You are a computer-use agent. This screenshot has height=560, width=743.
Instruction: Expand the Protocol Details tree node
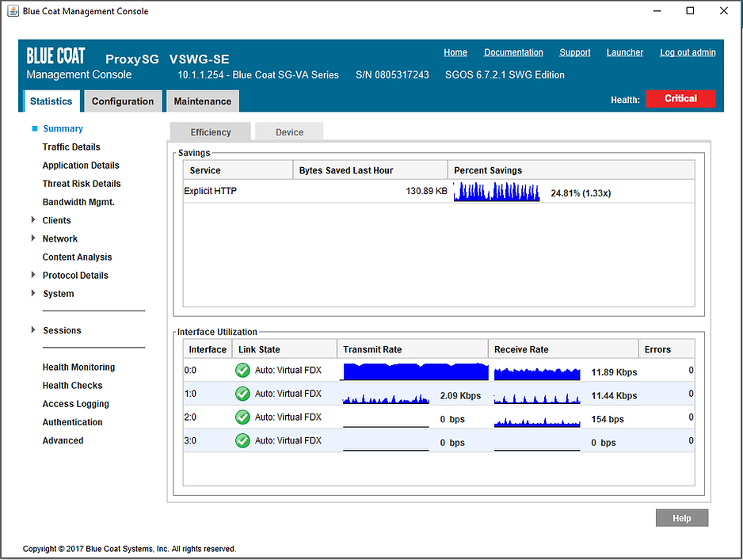[33, 275]
